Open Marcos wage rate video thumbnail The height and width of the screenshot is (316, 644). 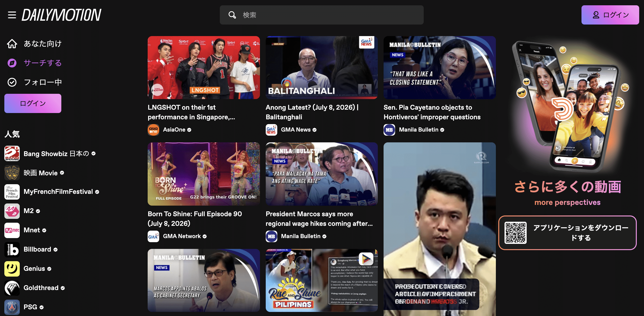point(322,174)
